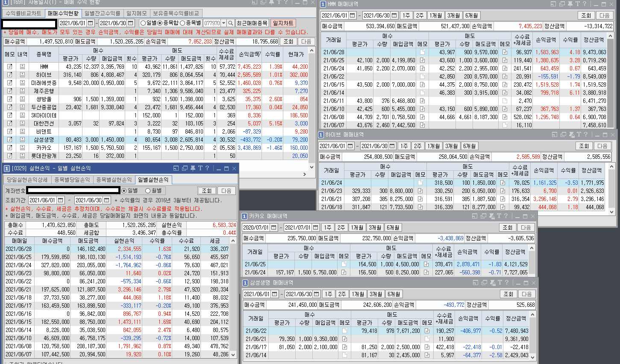This screenshot has width=620, height=364.
Task: Click 조회 button in 매매수익현황 window
Action: (x=288, y=41)
